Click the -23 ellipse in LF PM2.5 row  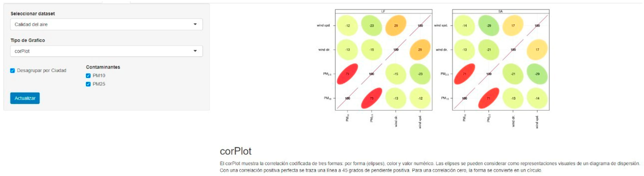pyautogui.click(x=420, y=74)
